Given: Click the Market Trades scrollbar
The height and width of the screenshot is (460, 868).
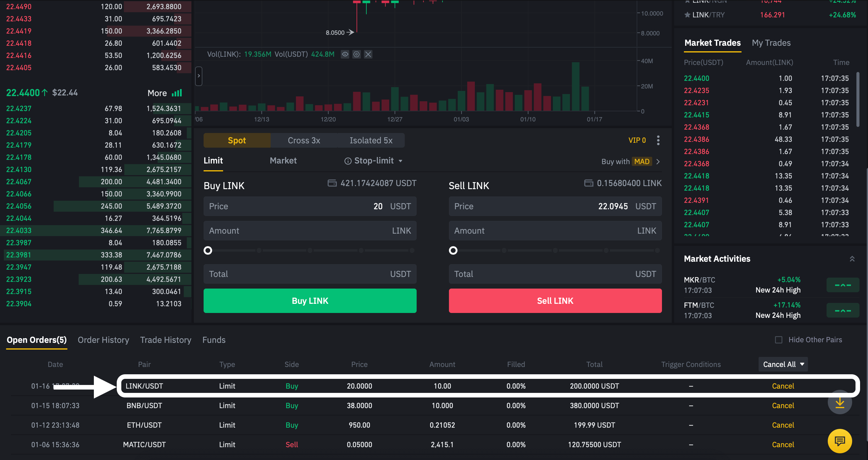Looking at the screenshot, I should (858, 99).
